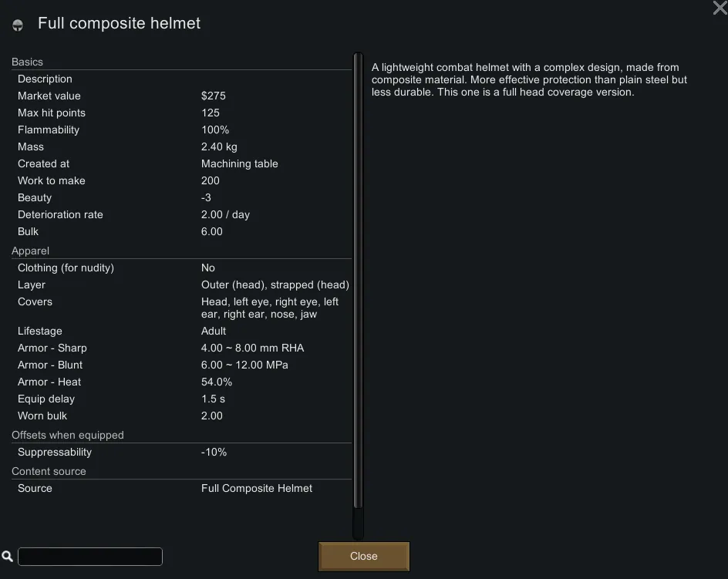Image resolution: width=728 pixels, height=579 pixels.
Task: Select the Covers row listing body parts
Action: coord(181,308)
